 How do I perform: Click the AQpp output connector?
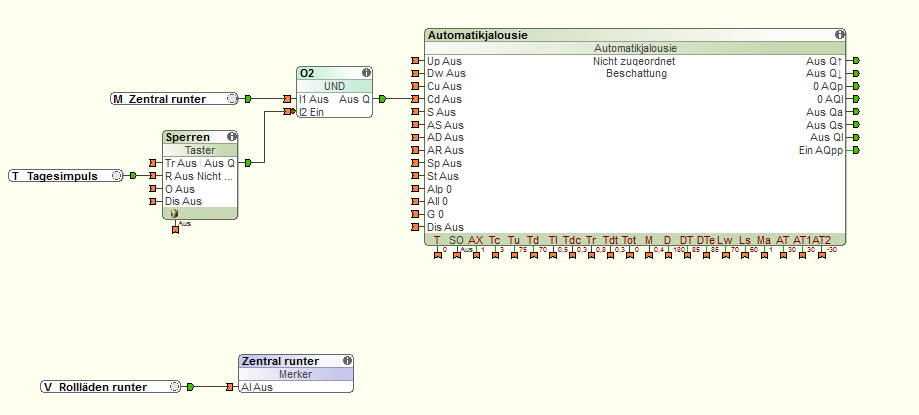[x=856, y=150]
